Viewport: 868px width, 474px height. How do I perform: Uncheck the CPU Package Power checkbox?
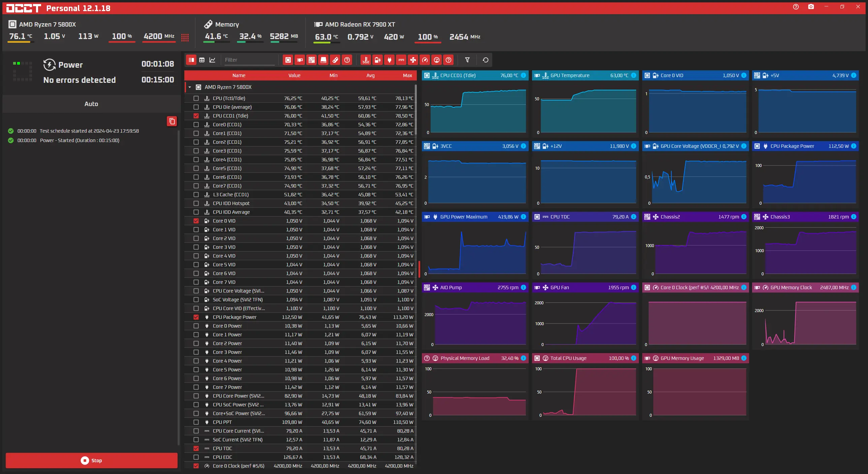(196, 317)
